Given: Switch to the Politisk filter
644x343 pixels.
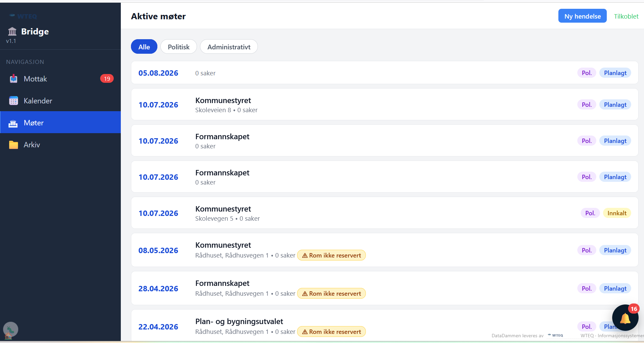Looking at the screenshot, I should point(179,47).
